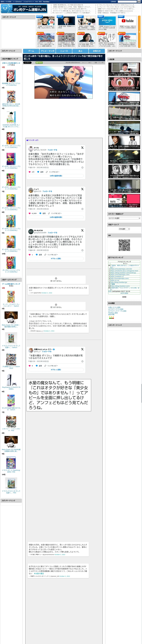This screenshot has width=142, height=644.
Task: Click the X ポスト share button
Action: [27, 63]
